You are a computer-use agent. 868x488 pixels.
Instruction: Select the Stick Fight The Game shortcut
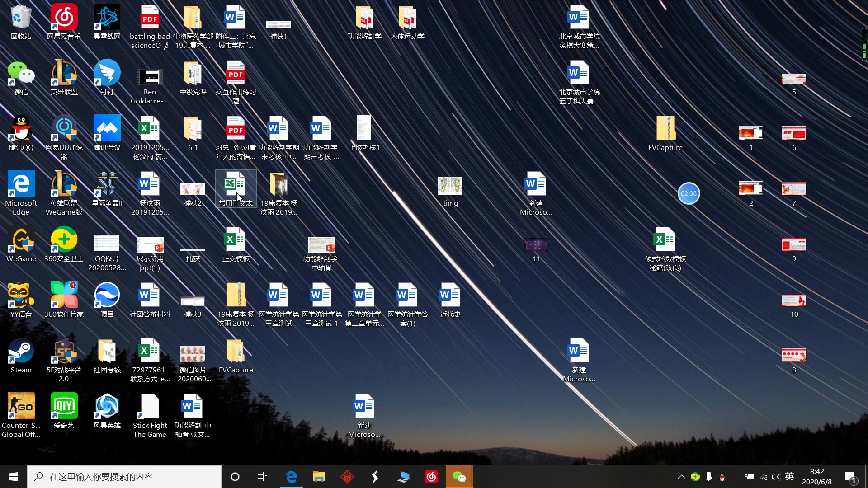(150, 416)
